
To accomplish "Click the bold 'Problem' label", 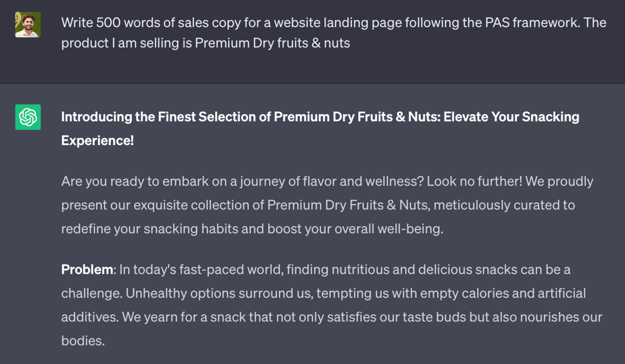I will pyautogui.click(x=87, y=269).
